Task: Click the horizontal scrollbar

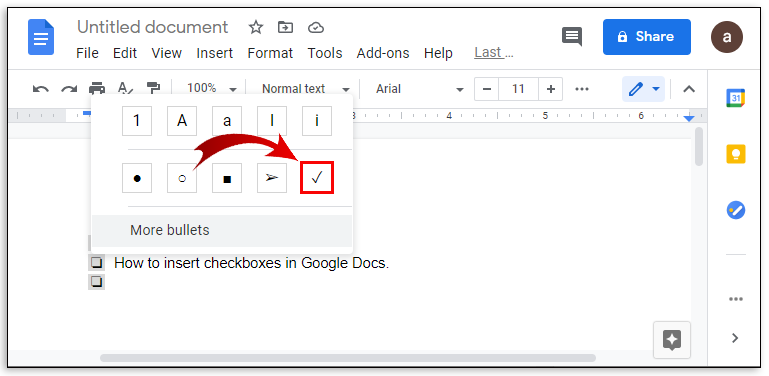Action: [x=348, y=358]
